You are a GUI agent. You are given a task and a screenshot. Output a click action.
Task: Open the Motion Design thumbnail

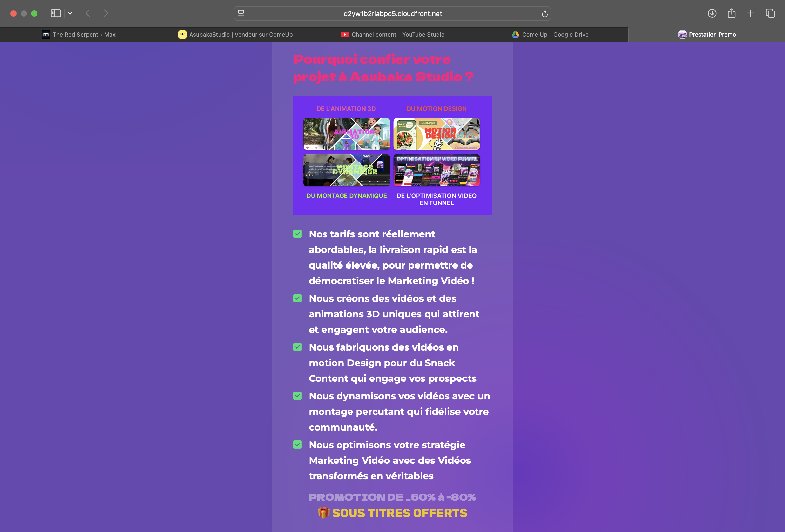[436, 134]
